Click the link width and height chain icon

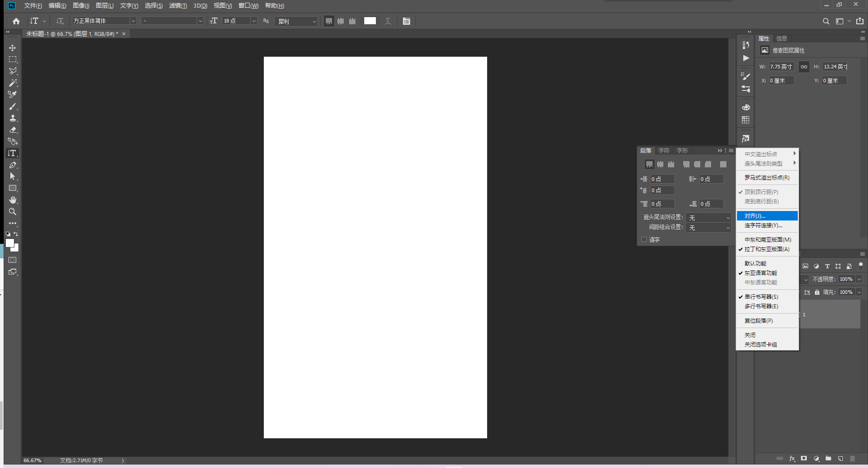point(804,67)
